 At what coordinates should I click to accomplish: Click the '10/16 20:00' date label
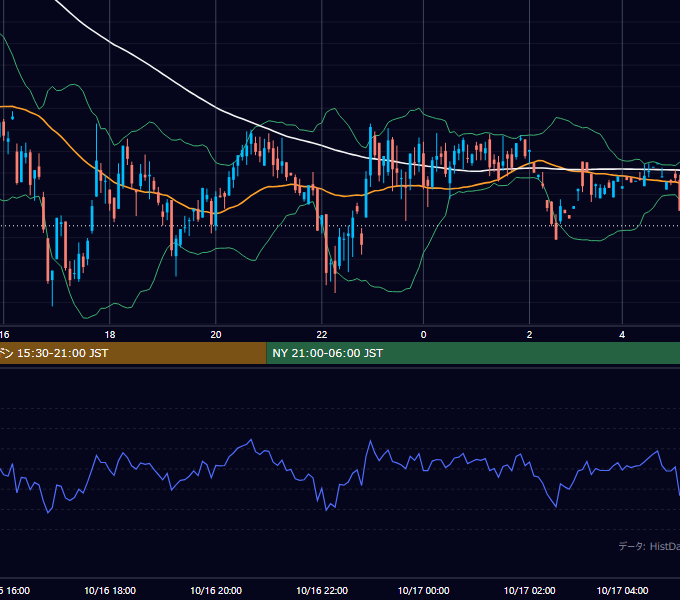216,590
